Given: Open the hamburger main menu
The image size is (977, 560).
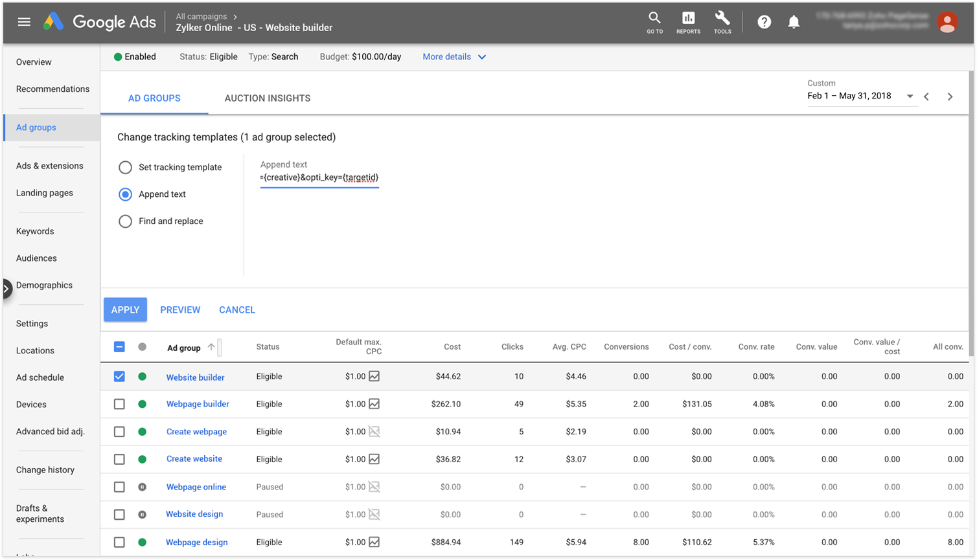Looking at the screenshot, I should coord(24,22).
